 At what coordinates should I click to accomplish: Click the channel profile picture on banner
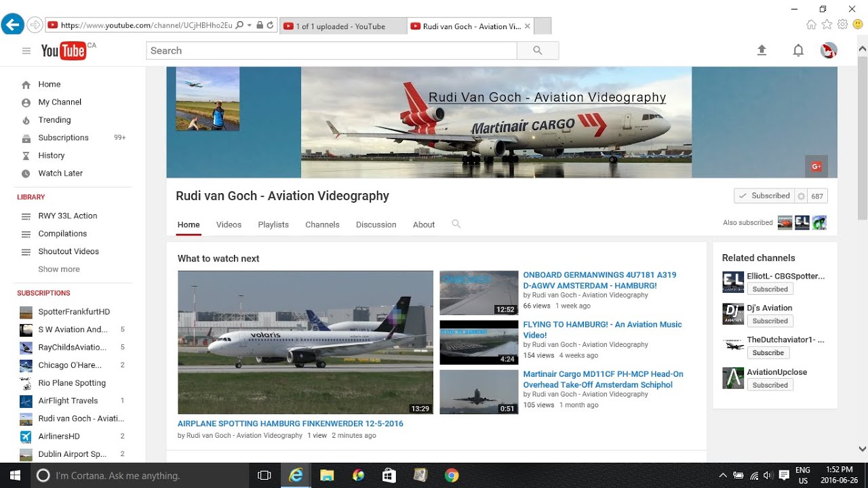click(208, 99)
